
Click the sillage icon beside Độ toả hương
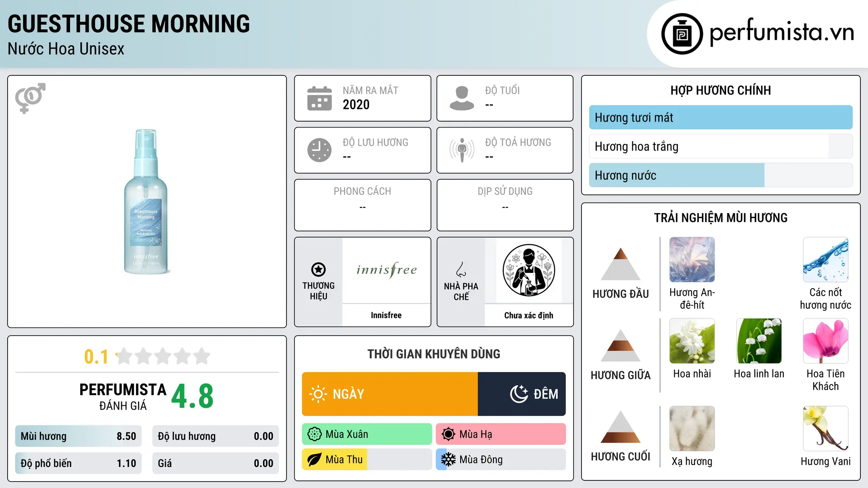point(462,150)
